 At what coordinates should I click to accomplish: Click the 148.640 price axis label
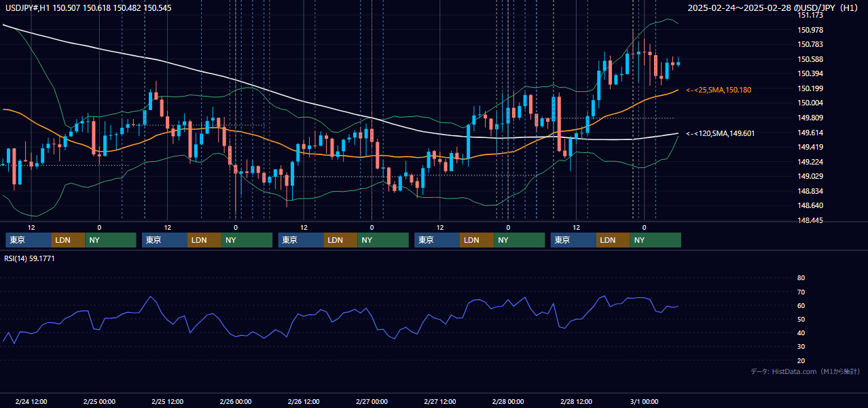click(810, 205)
